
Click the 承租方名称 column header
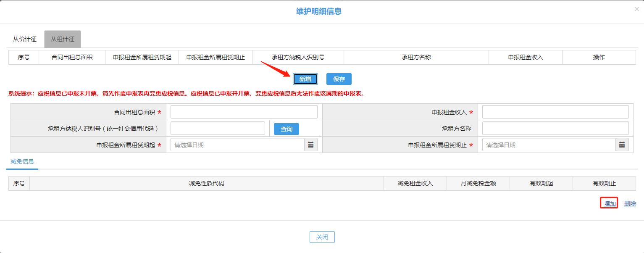pyautogui.click(x=416, y=57)
